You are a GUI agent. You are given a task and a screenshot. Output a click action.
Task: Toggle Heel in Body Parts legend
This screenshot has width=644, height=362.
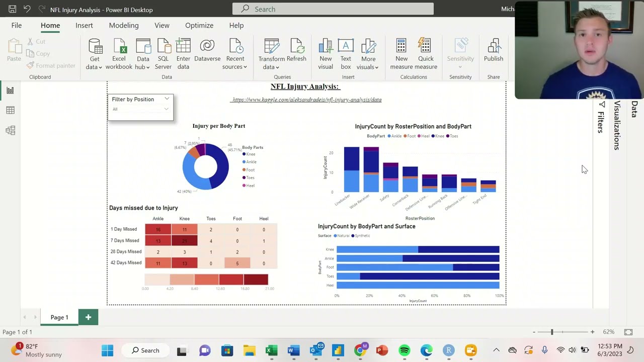249,186
